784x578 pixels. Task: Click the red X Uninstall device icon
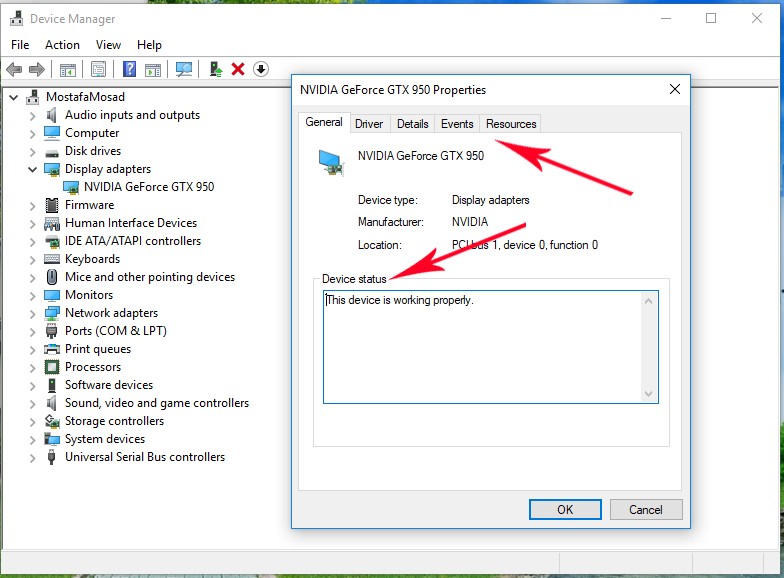[x=238, y=69]
